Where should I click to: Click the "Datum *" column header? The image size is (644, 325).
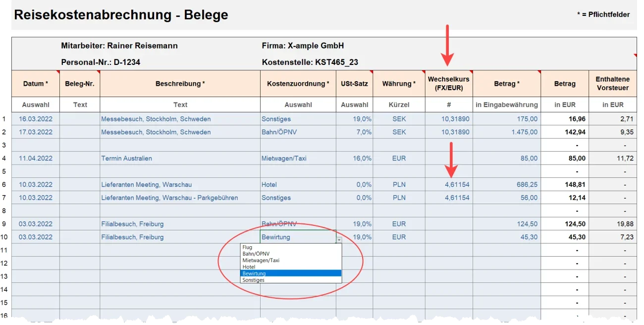click(36, 84)
